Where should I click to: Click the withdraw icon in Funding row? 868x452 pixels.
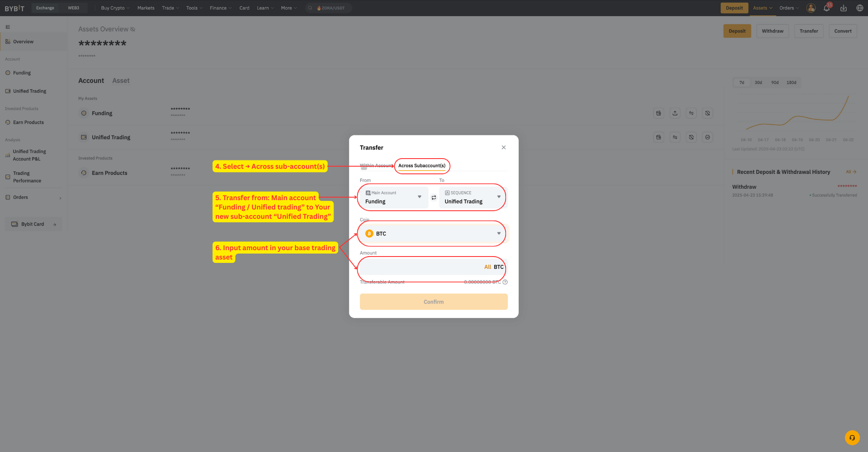click(x=675, y=113)
